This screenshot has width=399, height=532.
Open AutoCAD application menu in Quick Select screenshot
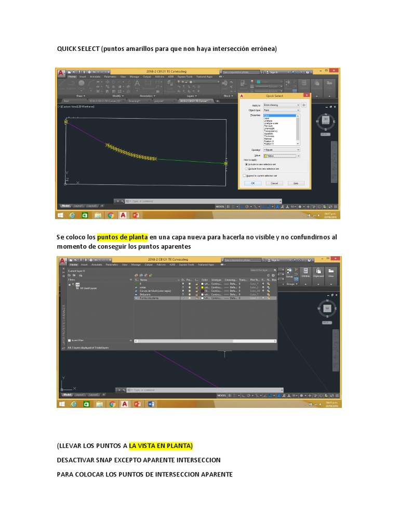click(x=61, y=73)
